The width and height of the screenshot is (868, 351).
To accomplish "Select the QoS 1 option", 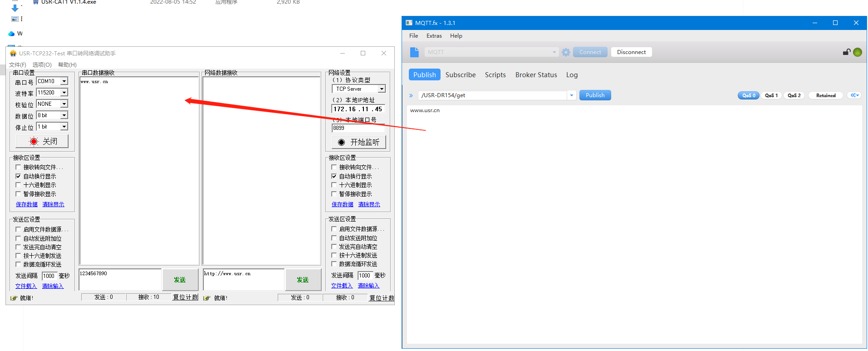I will [x=771, y=95].
